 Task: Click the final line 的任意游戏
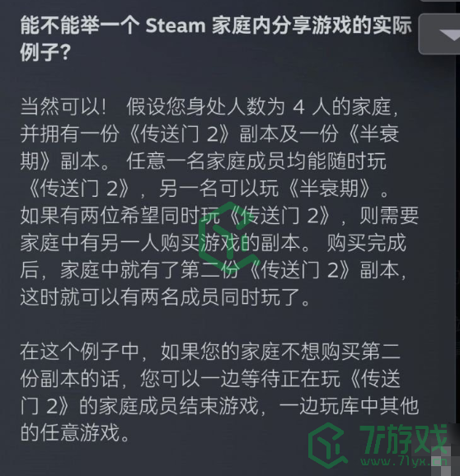point(75,432)
